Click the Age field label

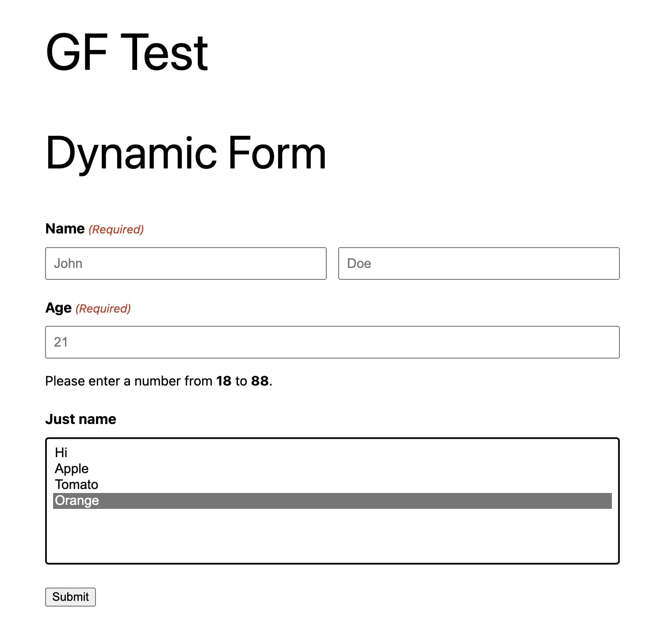58,308
